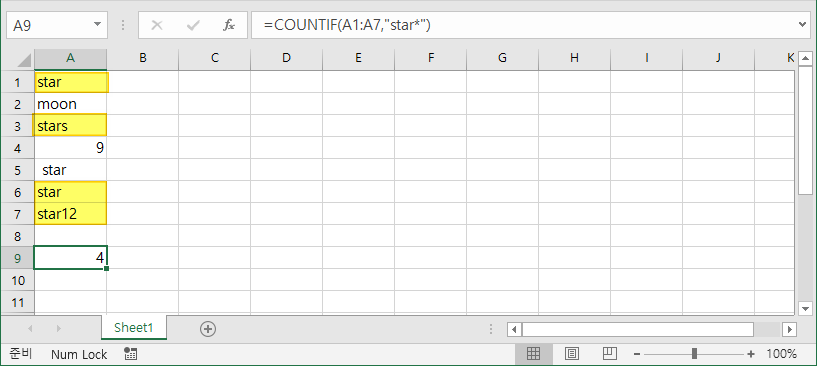Select row 9 header

pos(17,258)
